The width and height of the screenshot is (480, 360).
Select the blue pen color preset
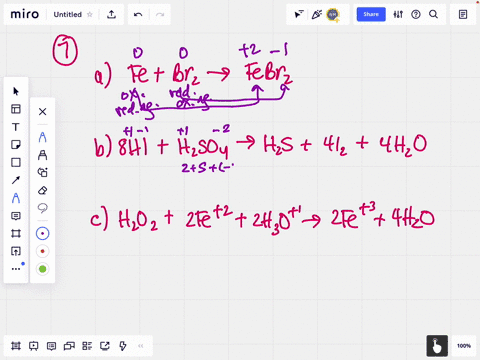42,233
